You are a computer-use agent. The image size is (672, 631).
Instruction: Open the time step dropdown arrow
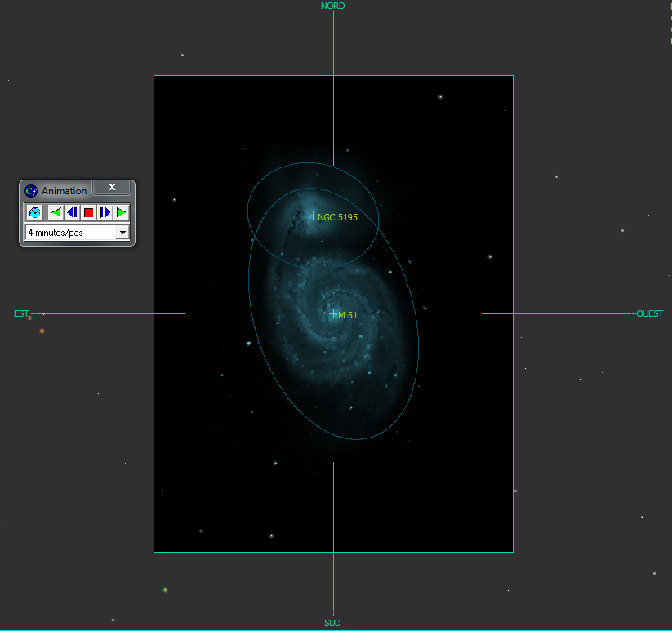(x=122, y=233)
